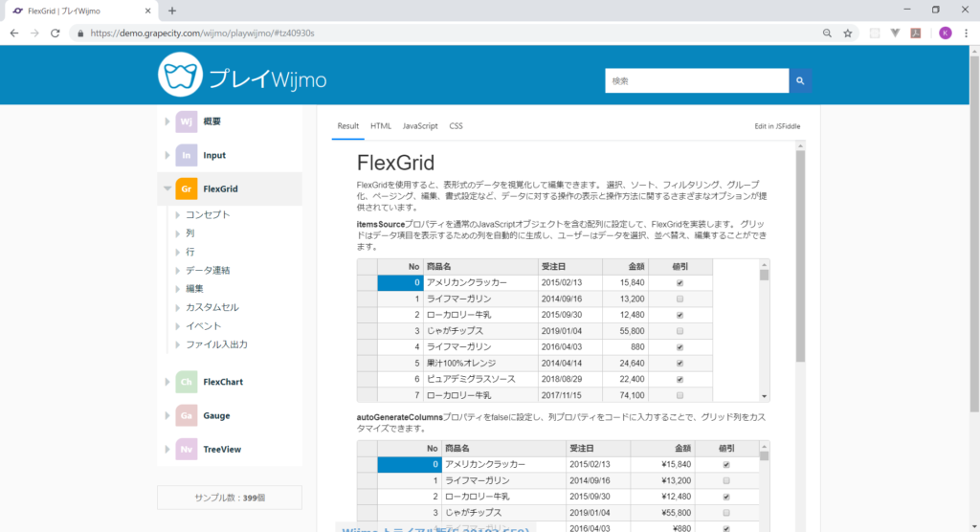This screenshot has height=532, width=980.
Task: Expand the データ連結 tree item
Action: pyautogui.click(x=177, y=271)
